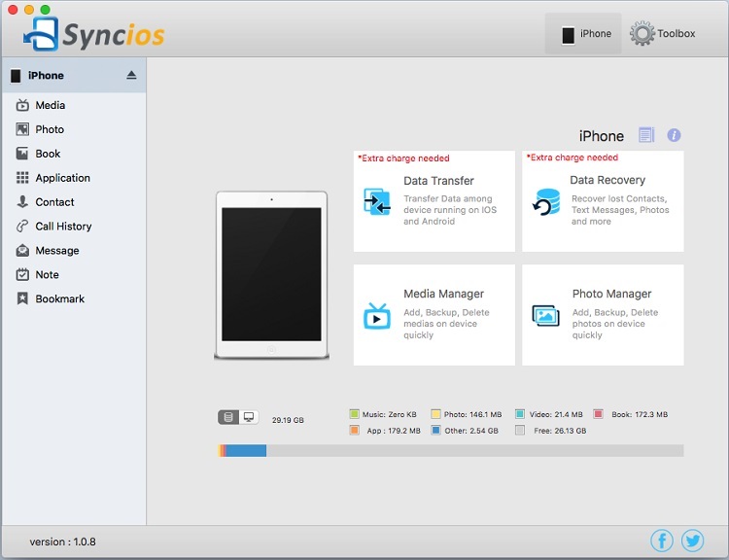Open the device details notes icon

646,135
